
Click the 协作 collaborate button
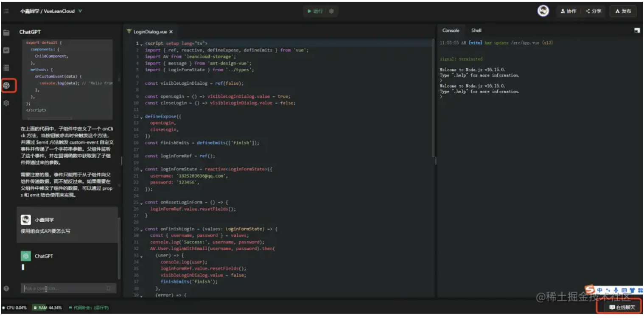pyautogui.click(x=568, y=11)
